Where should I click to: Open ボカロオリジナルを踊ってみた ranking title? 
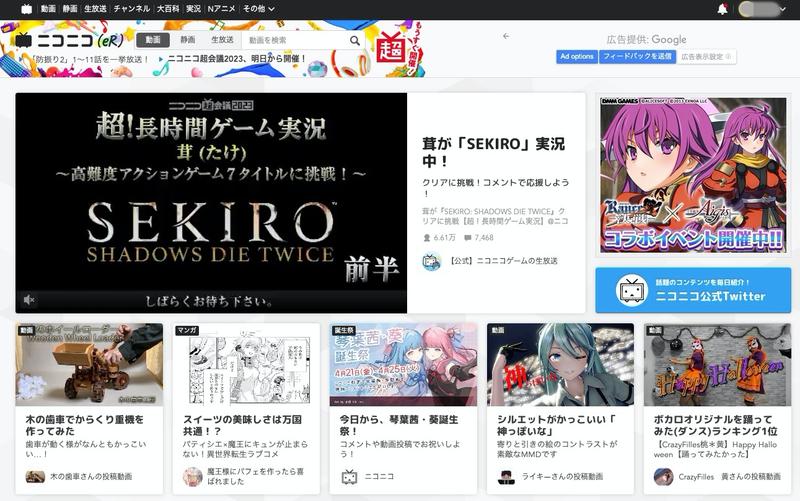click(x=716, y=425)
